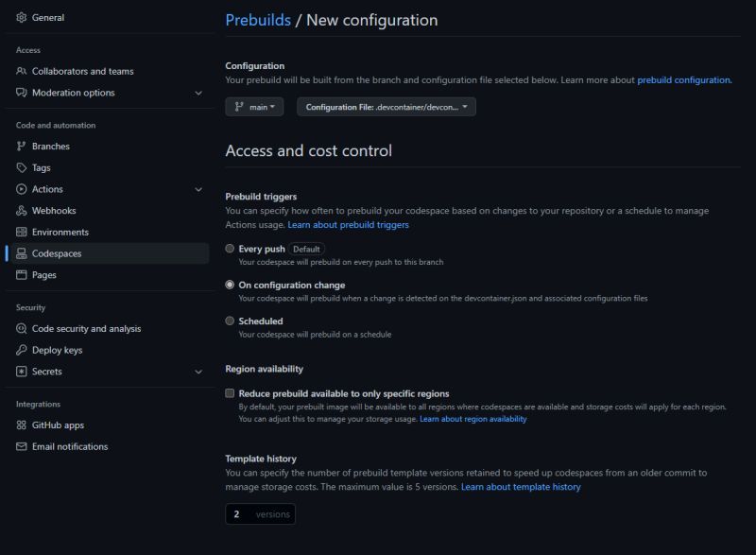Screen dimensions: 756x555
Task: Check Reduce prebuild available to specific regions
Action: (228, 395)
